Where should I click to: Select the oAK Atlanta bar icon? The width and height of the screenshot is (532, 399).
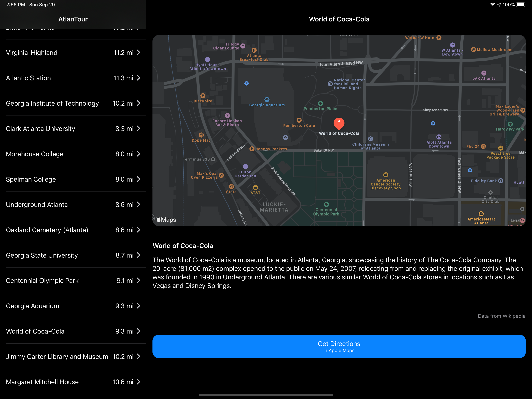point(484,73)
